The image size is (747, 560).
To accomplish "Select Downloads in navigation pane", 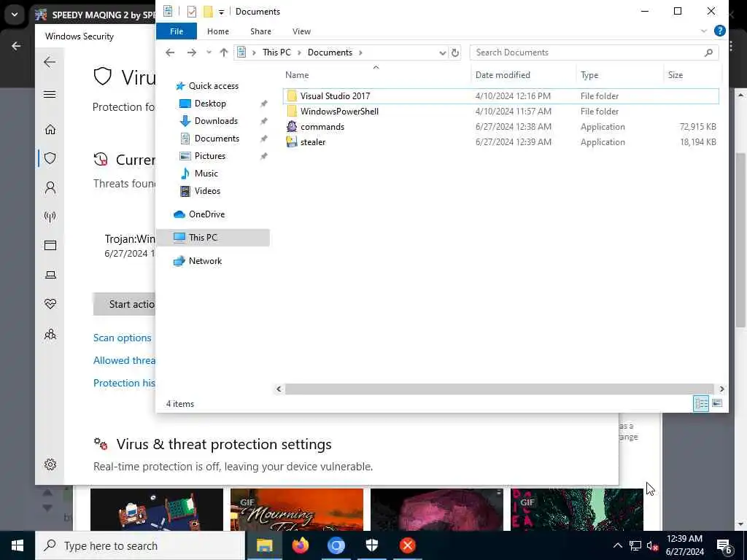I will 216,121.
